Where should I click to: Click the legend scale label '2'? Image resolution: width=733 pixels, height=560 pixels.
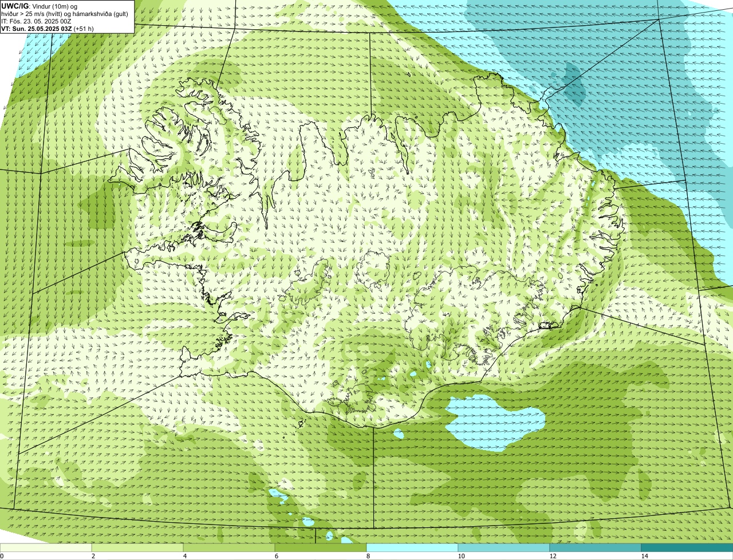click(x=93, y=556)
